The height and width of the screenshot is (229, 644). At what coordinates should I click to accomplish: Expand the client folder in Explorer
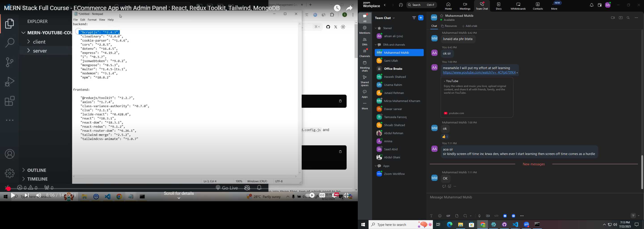[x=40, y=42]
